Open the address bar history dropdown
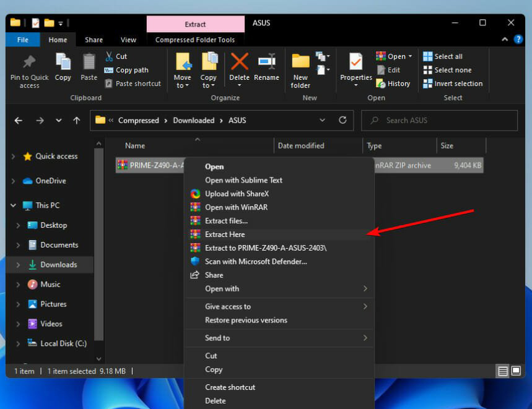Image resolution: width=532 pixels, height=409 pixels. pos(322,120)
